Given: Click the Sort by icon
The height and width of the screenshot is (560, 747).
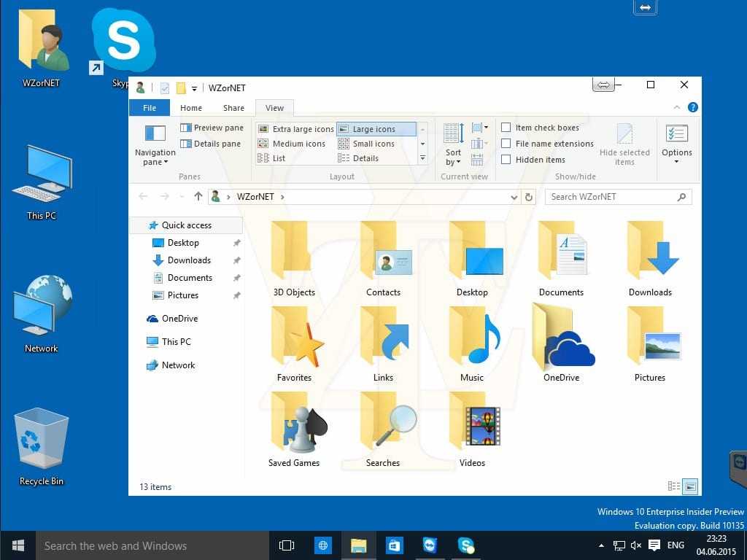Looking at the screenshot, I should (x=453, y=144).
